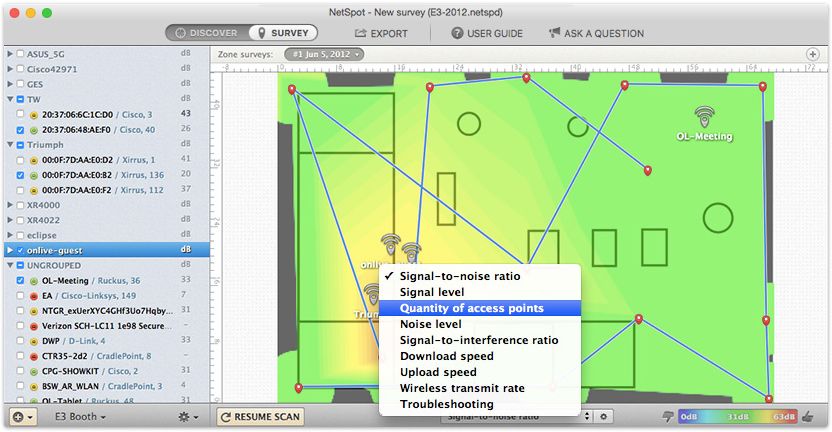Screen dimensions: 832x432
Task: Click the signal icon of 20:37:06:6C:1C:D0 row
Action: 33,115
